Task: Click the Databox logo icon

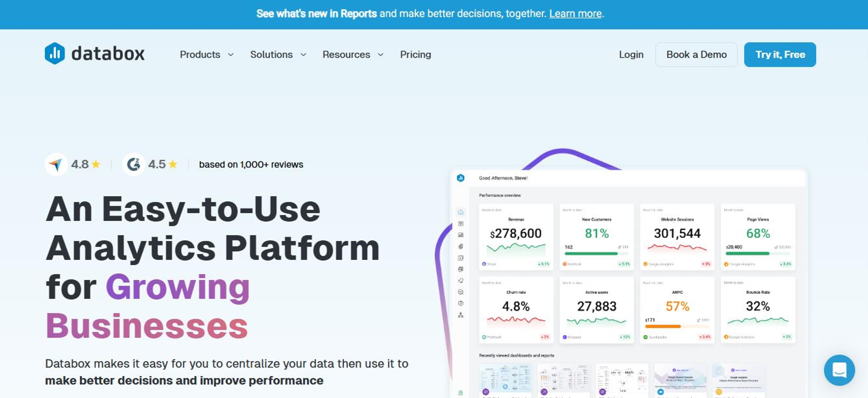Action: pos(54,53)
